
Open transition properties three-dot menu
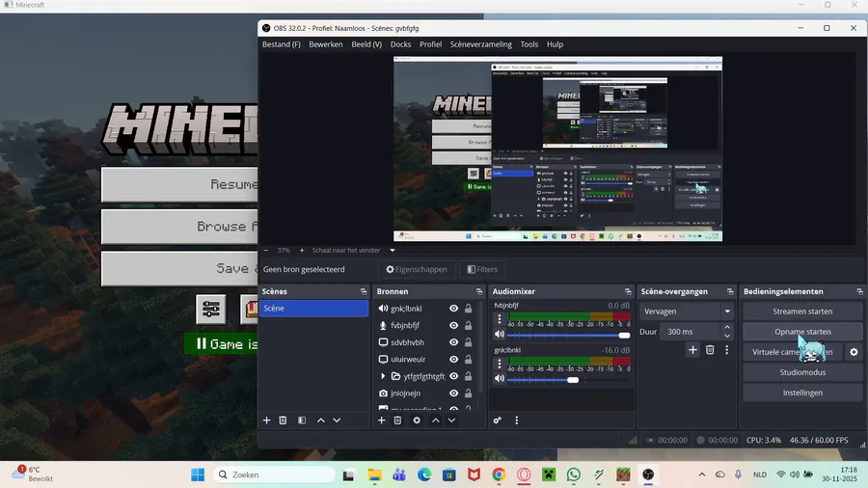[x=727, y=350]
